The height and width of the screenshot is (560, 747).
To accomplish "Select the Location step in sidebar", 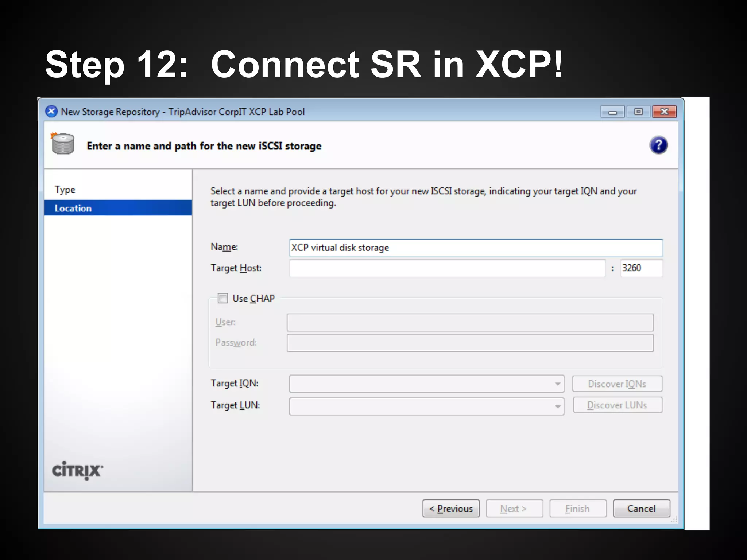I will click(118, 208).
